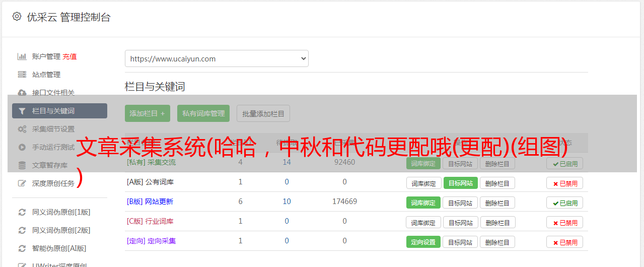Click the refresh icon for 智能伪原创[AI版]
This screenshot has height=267, width=644.
[x=22, y=248]
